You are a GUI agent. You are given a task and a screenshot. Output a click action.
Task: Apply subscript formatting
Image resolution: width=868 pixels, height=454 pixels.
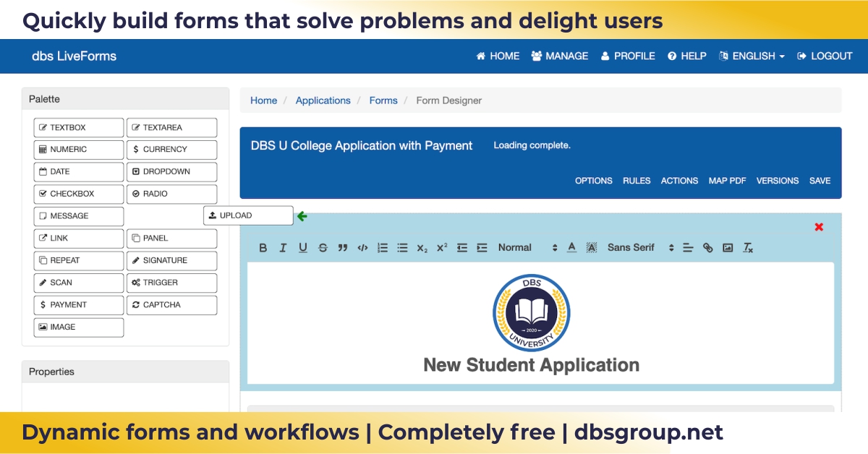(422, 248)
